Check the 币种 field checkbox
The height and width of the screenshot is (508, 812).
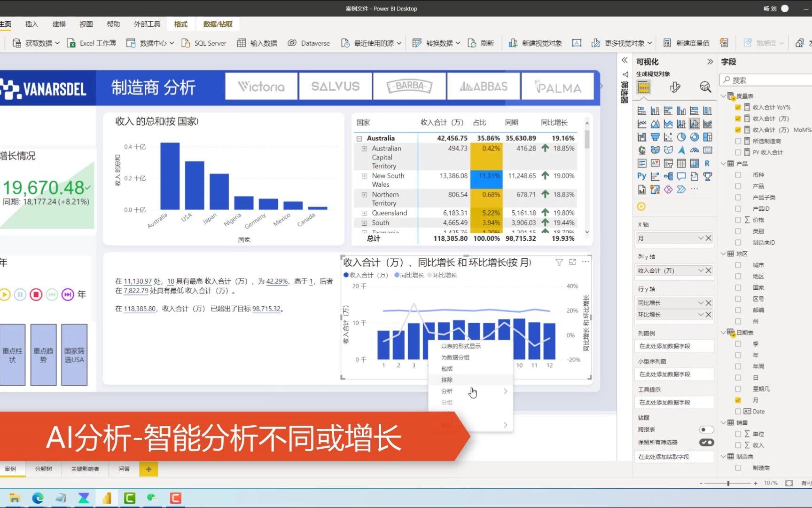[x=738, y=175]
